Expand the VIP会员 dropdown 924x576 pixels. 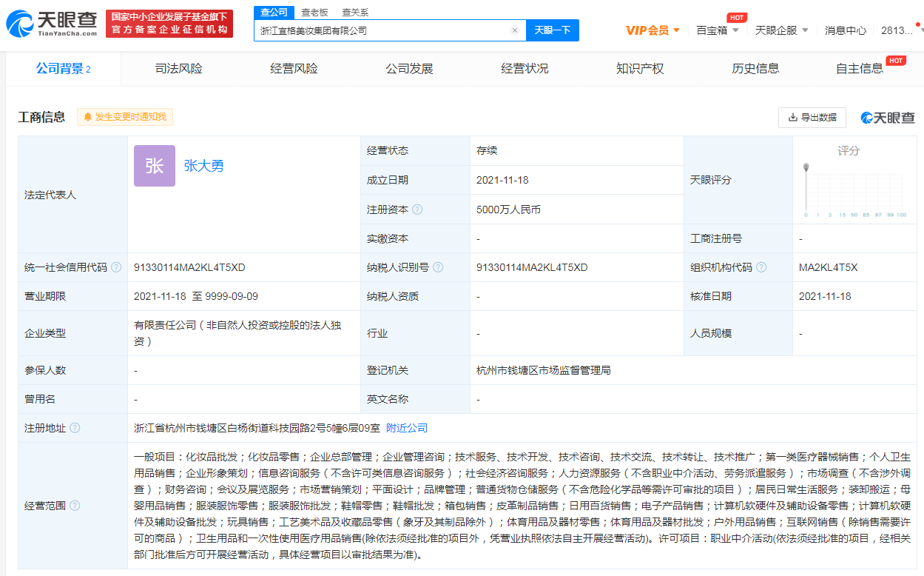(652, 30)
